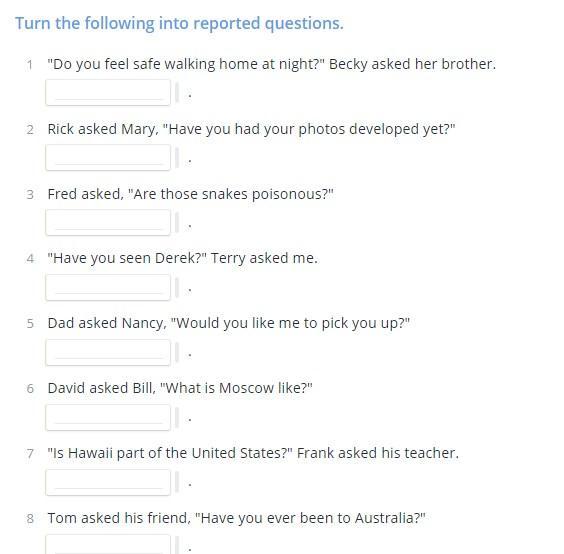Screen dimensions: 564x554
Task: Click the sentence "Do you feel safe walking home at night?"
Action: [x=186, y=64]
